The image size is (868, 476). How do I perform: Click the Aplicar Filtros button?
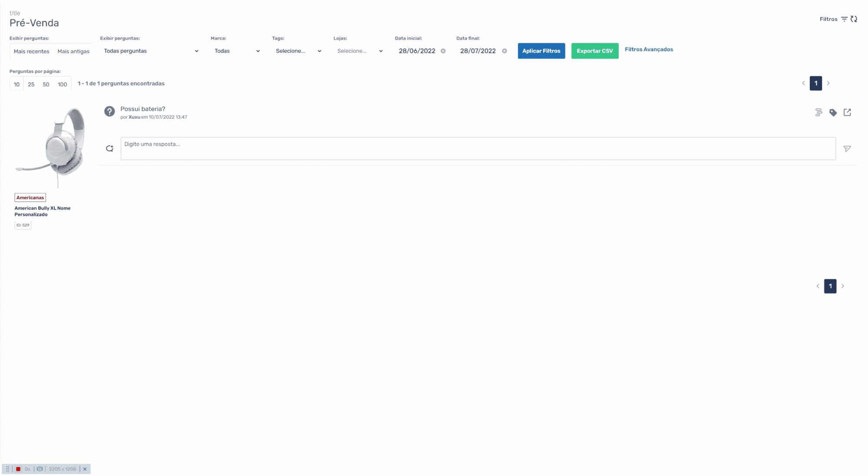pos(541,51)
